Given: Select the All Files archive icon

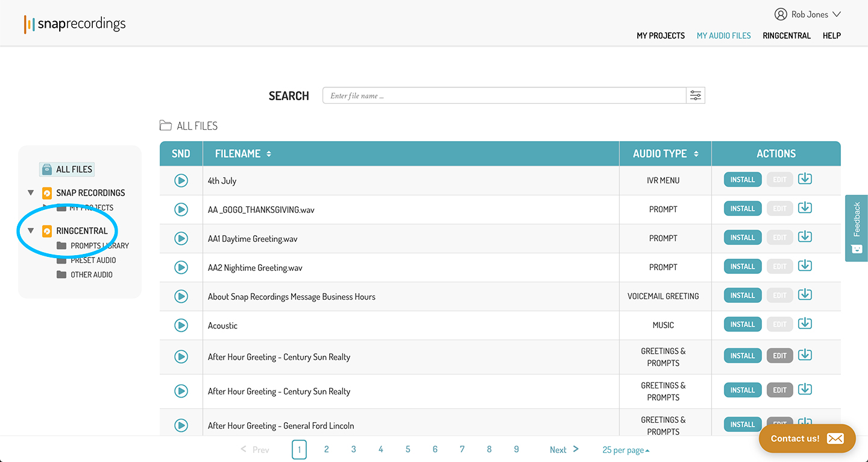Looking at the screenshot, I should (x=47, y=169).
